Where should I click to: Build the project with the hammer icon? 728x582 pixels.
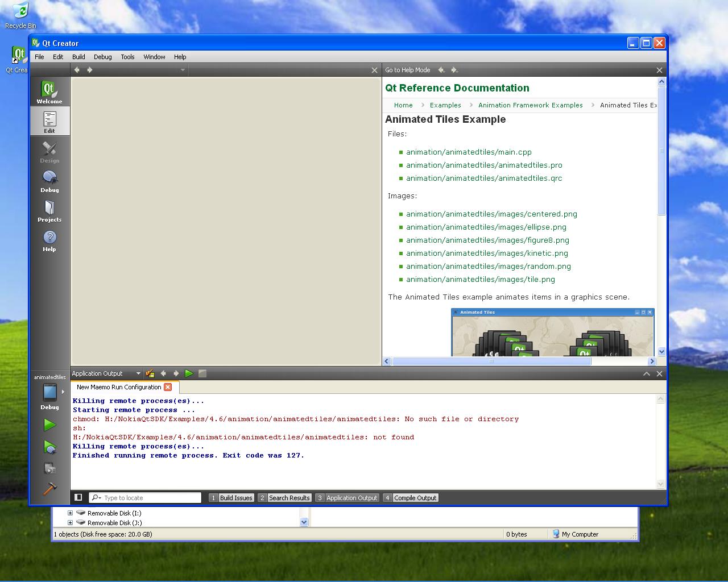[x=49, y=488]
